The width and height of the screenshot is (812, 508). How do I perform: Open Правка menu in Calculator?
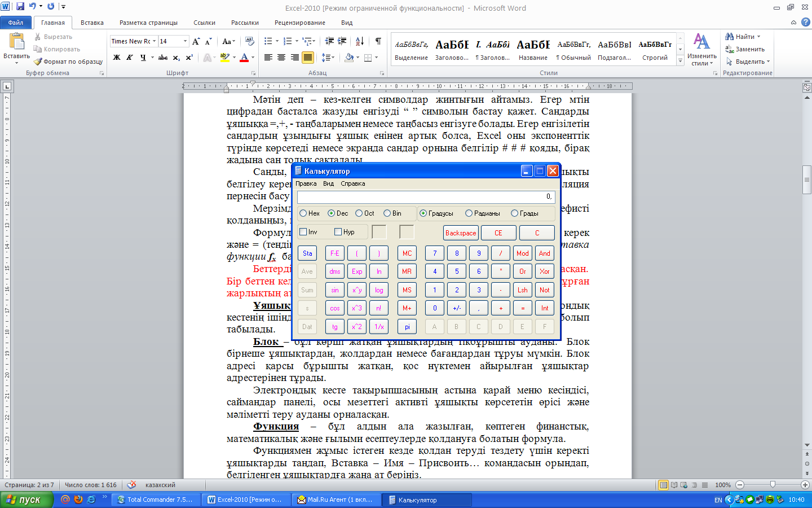pos(306,183)
